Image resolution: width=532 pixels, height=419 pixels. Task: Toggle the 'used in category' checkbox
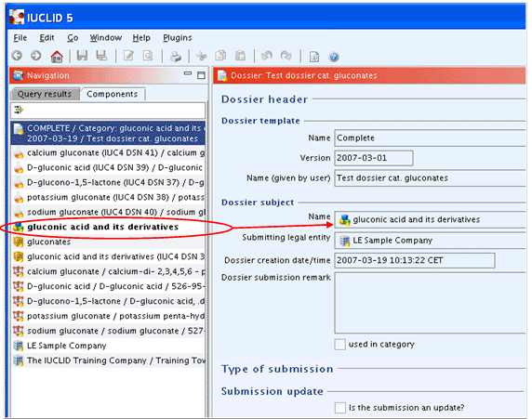coord(340,345)
